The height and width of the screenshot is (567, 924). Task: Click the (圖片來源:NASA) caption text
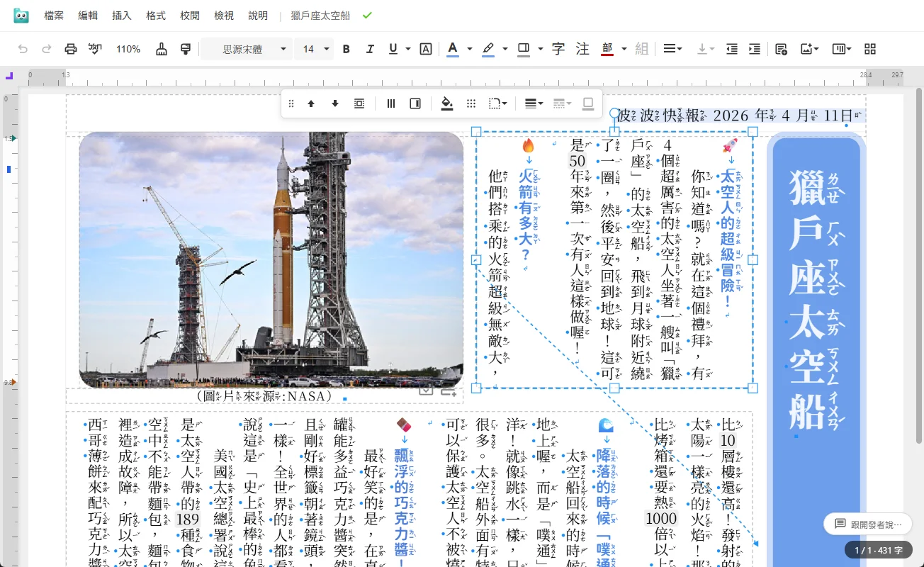coord(264,396)
